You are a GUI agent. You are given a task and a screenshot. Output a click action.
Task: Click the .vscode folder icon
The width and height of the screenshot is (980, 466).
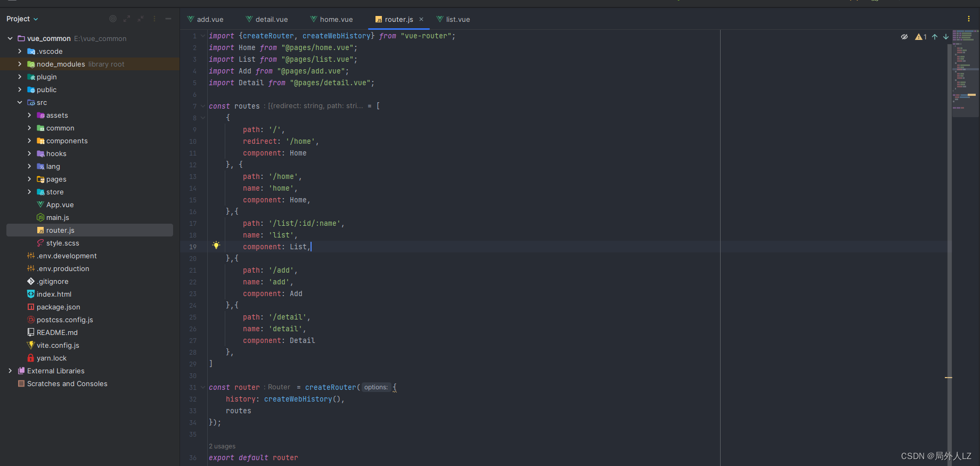31,51
